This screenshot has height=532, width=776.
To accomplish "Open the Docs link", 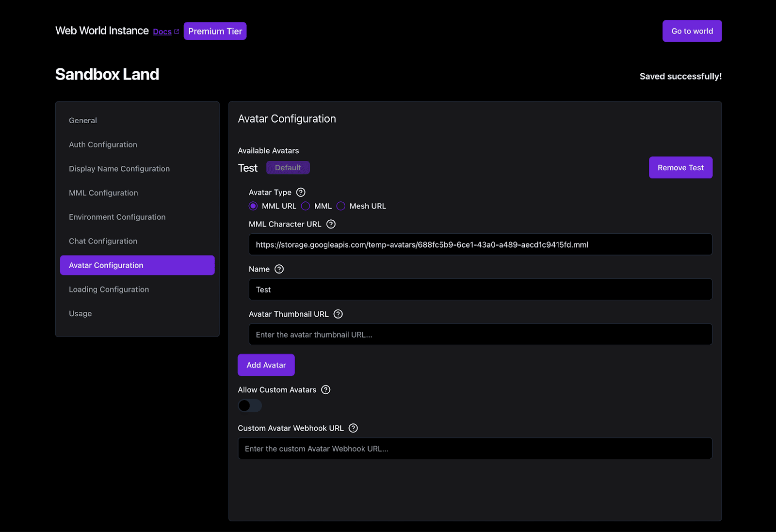I will tap(162, 32).
